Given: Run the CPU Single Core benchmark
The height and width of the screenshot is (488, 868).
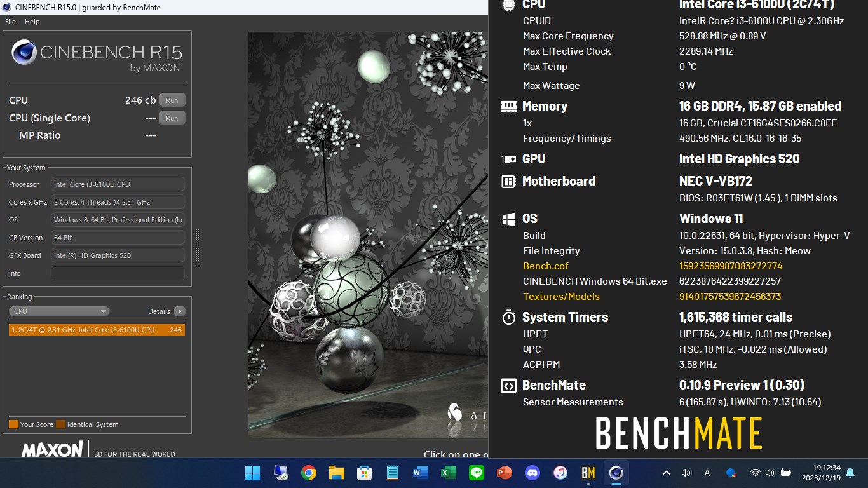Looking at the screenshot, I should 172,118.
